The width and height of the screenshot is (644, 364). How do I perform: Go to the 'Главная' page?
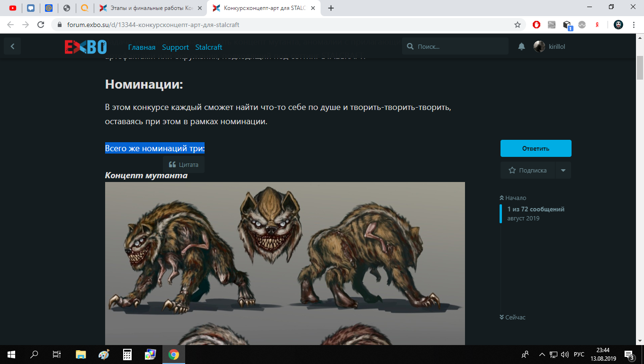coord(142,47)
